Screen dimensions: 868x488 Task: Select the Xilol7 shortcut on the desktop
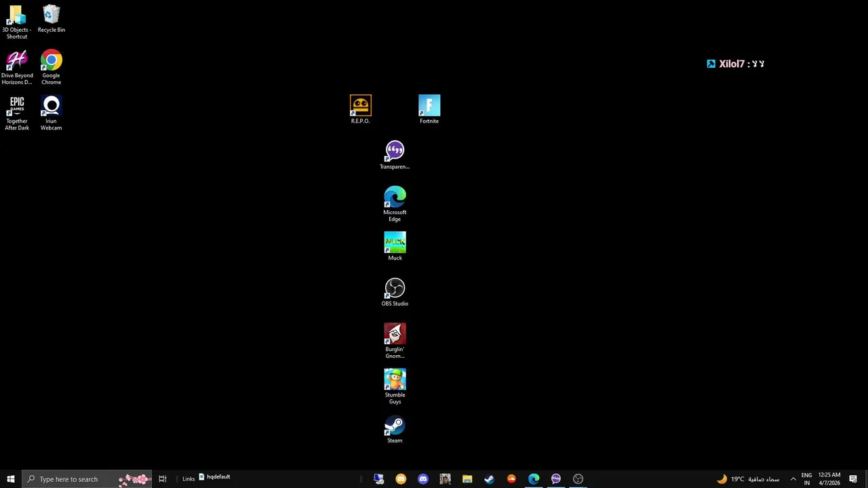(736, 64)
